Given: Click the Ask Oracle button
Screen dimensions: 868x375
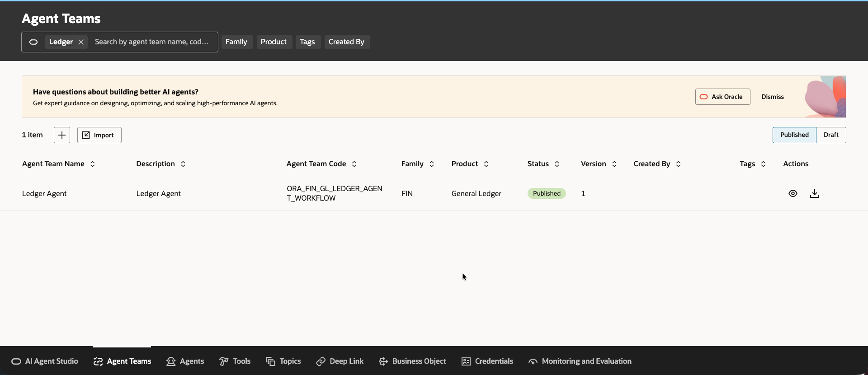Looking at the screenshot, I should pyautogui.click(x=722, y=97).
